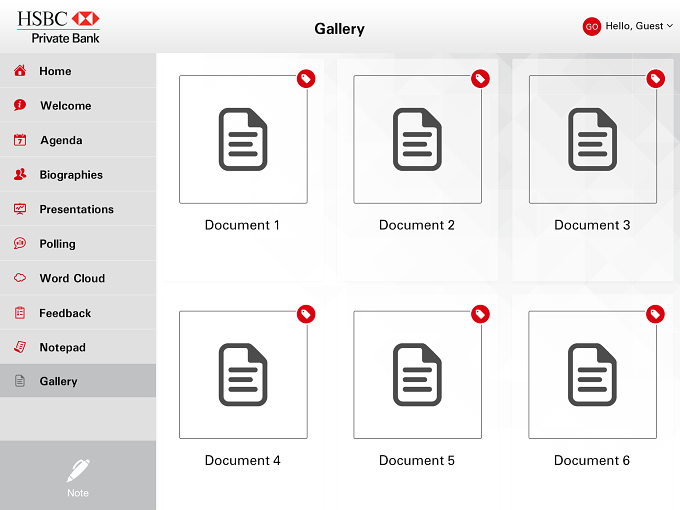Open the Document 4 label link
The image size is (680, 510).
[x=243, y=460]
